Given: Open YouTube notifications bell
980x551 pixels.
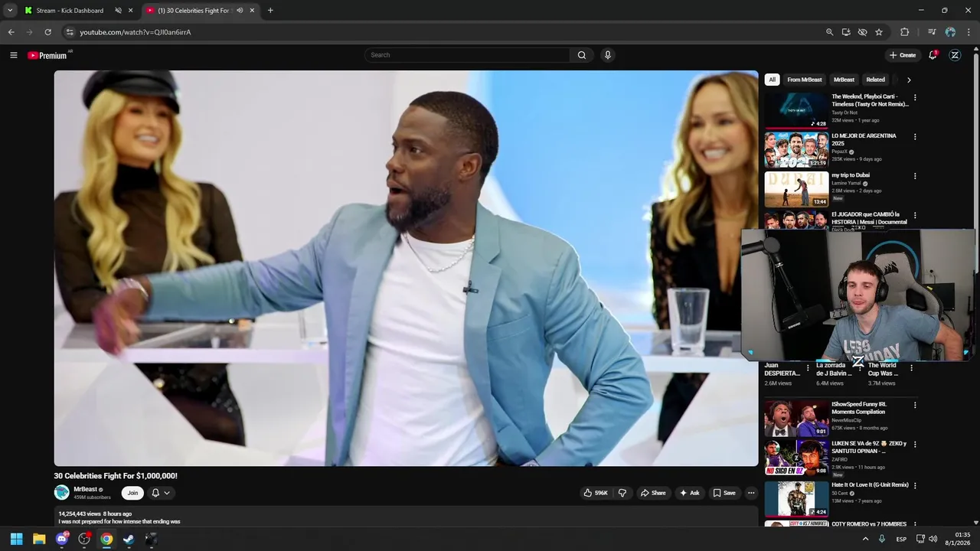Looking at the screenshot, I should pos(933,55).
